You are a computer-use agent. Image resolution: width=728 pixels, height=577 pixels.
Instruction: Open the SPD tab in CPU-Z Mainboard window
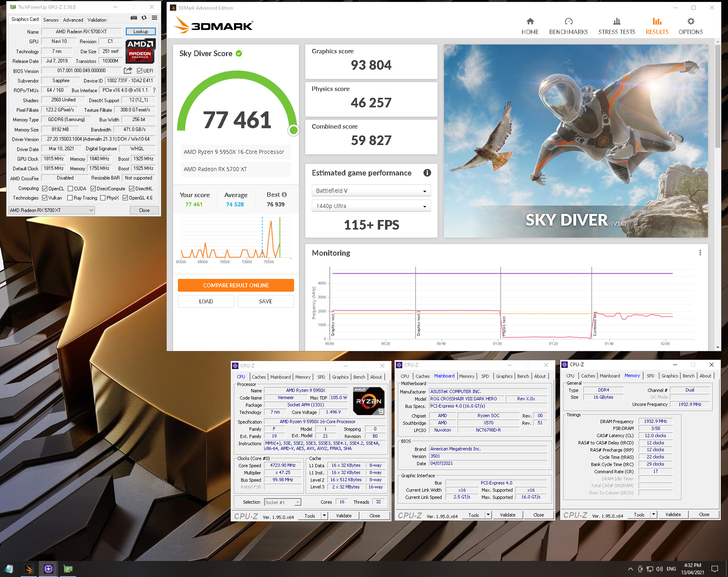point(485,376)
